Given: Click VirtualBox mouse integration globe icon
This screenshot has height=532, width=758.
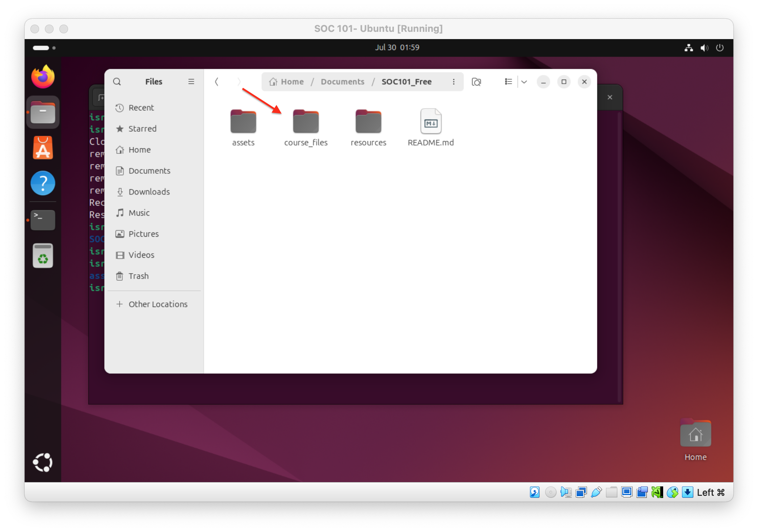Looking at the screenshot, I should click(x=672, y=492).
